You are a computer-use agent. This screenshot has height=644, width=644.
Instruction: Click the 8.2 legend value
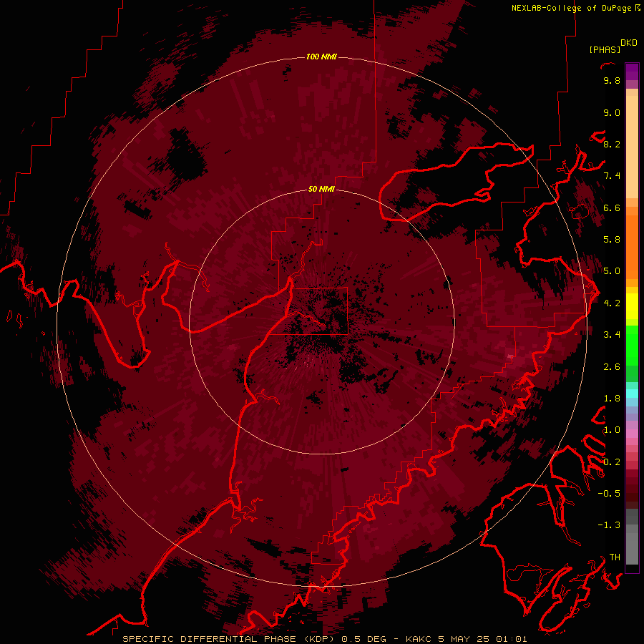coord(612,144)
